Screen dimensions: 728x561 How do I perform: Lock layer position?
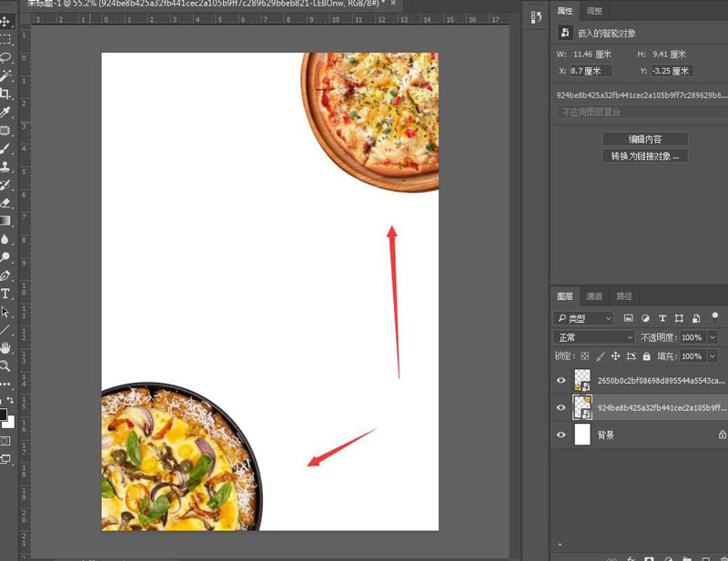[x=616, y=356]
